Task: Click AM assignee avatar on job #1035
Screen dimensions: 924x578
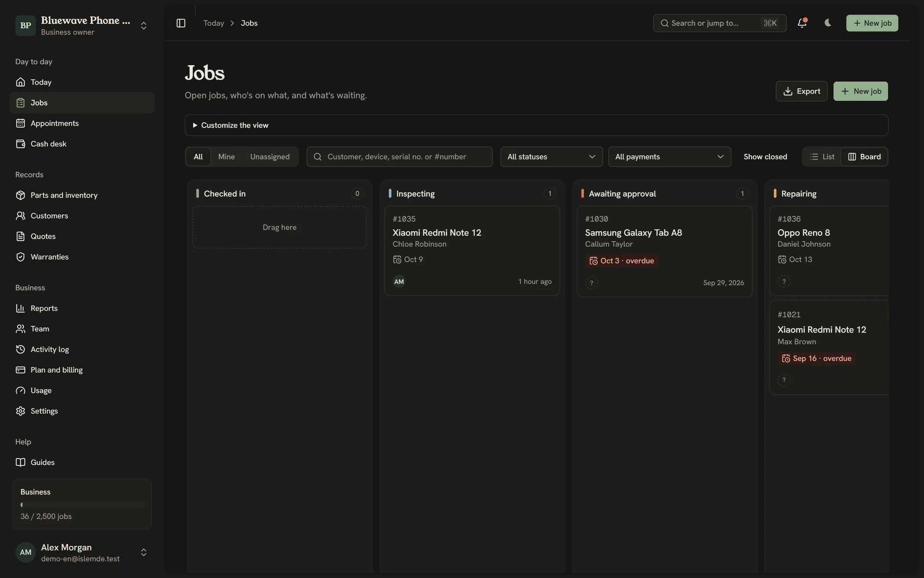Action: 399,282
